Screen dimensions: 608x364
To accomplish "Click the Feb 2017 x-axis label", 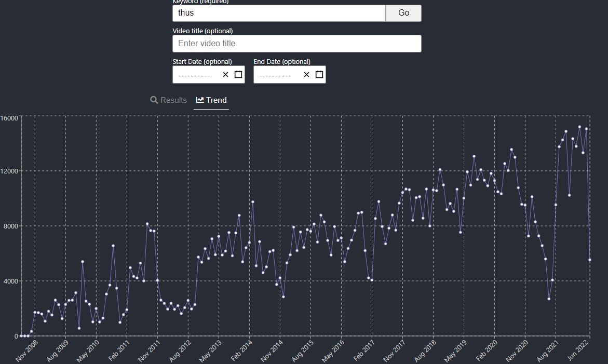I will coord(364,351).
